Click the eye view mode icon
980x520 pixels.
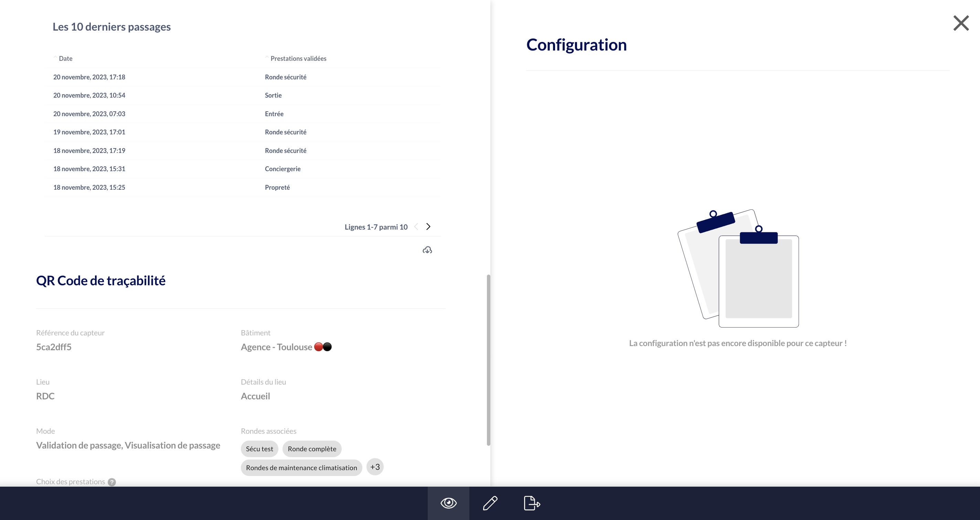448,503
